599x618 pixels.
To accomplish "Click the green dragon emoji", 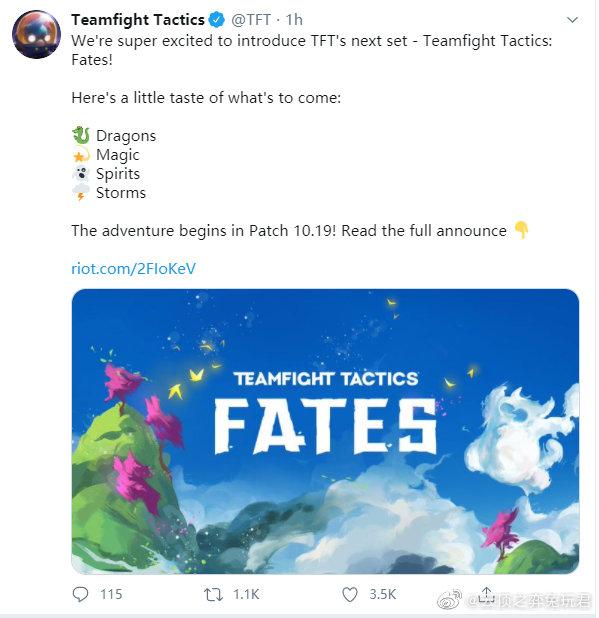I will click(81, 135).
